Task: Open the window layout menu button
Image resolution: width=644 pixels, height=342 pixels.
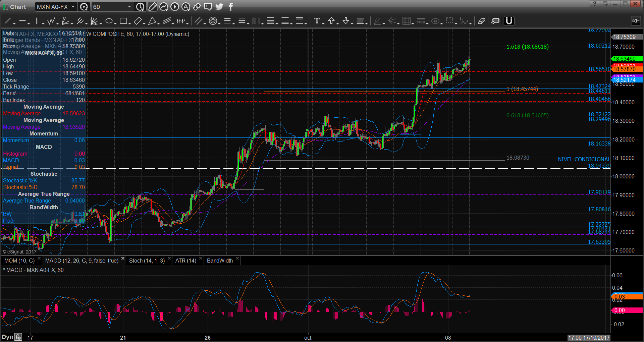Action: point(605,4)
